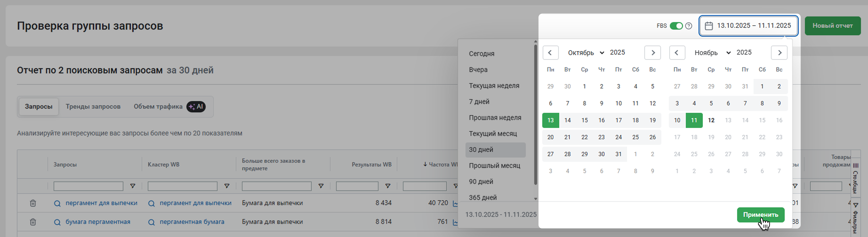The image size is (868, 237).
Task: Switch to the Тренды запросов tab
Action: point(93,107)
